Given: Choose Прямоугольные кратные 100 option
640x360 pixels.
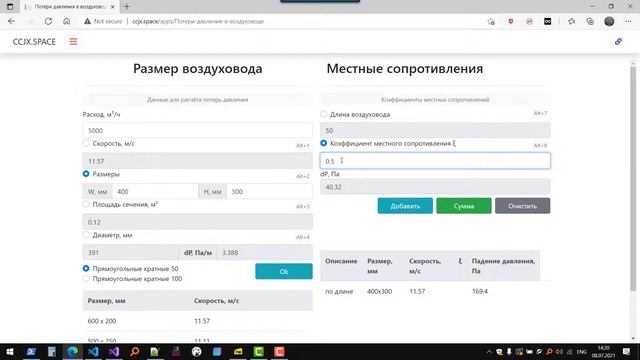Looking at the screenshot, I should pyautogui.click(x=86, y=279).
